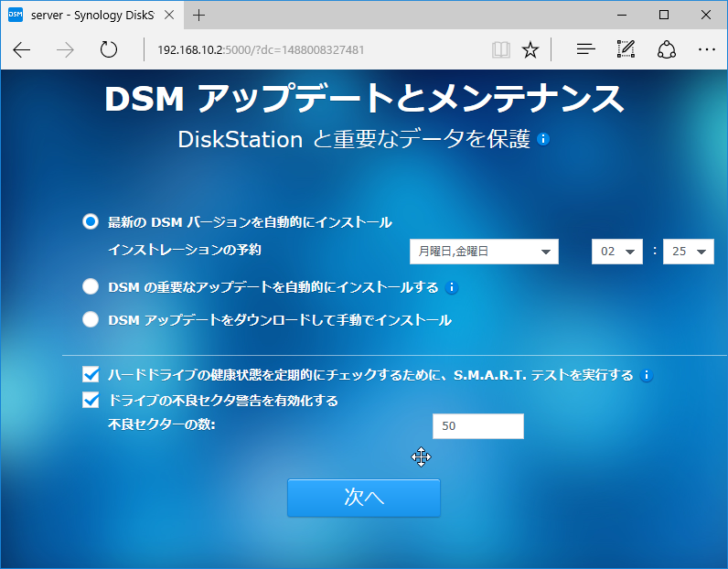Open a new browser tab plus button

click(x=198, y=16)
